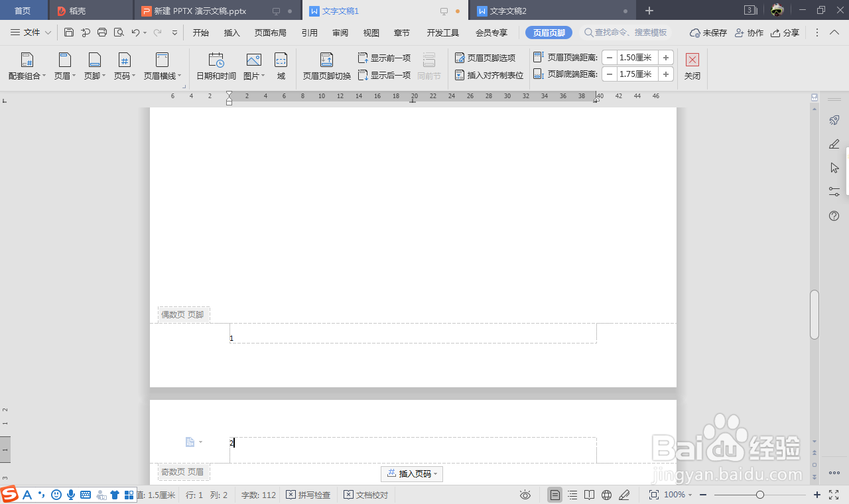The height and width of the screenshot is (504, 849).
Task: Click 显示前一项 to show the previous header
Action: click(x=385, y=58)
